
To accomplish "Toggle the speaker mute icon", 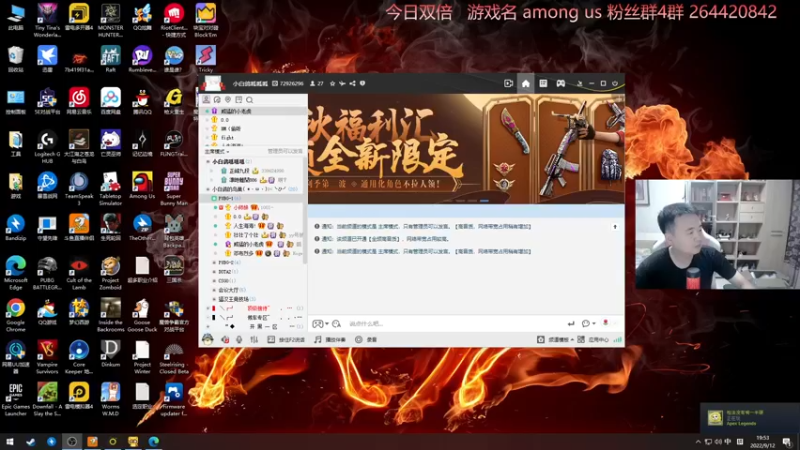I will pyautogui.click(x=225, y=339).
